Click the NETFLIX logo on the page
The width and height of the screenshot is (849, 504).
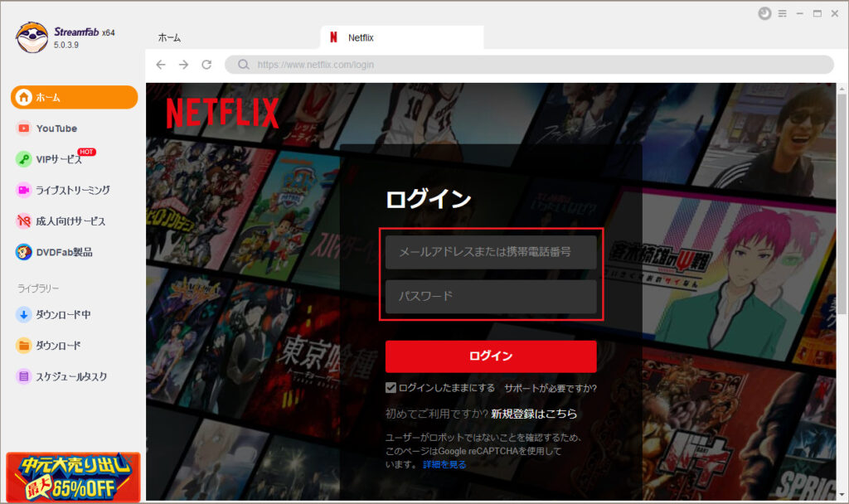pyautogui.click(x=222, y=113)
